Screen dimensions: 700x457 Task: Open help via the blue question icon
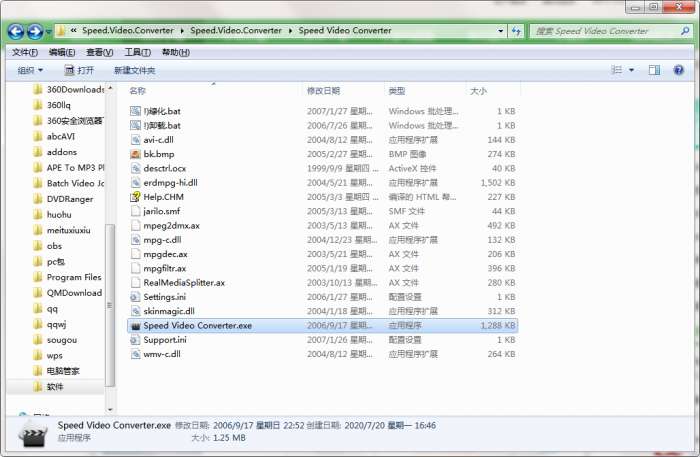pos(679,70)
